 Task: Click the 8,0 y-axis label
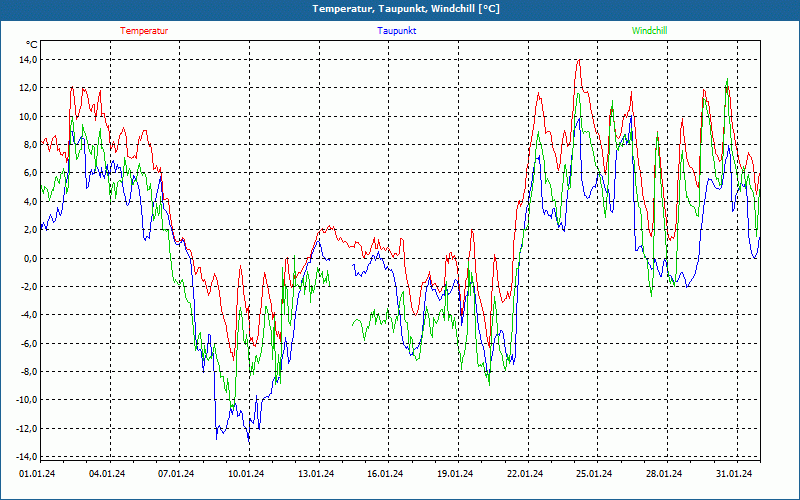[30, 144]
